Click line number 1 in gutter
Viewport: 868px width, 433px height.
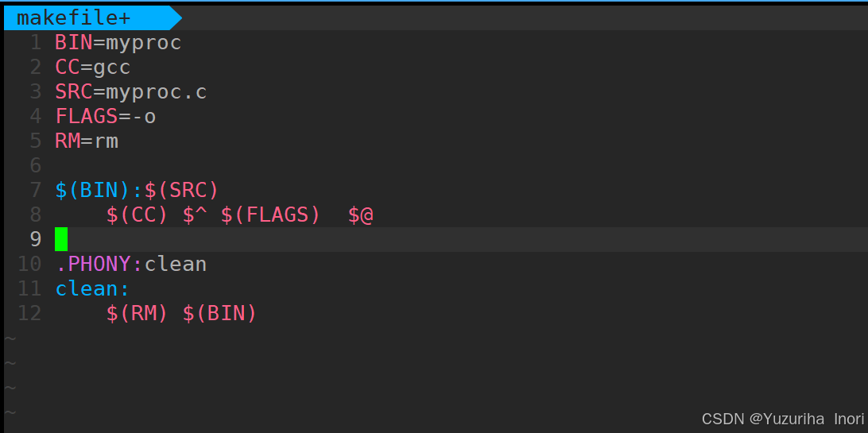36,43
